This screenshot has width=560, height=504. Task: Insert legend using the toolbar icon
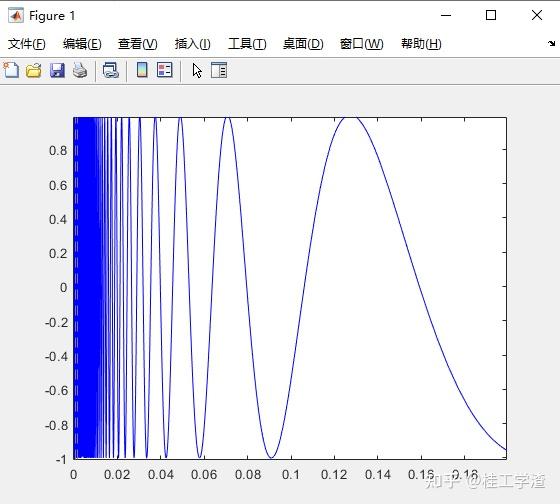[x=165, y=70]
